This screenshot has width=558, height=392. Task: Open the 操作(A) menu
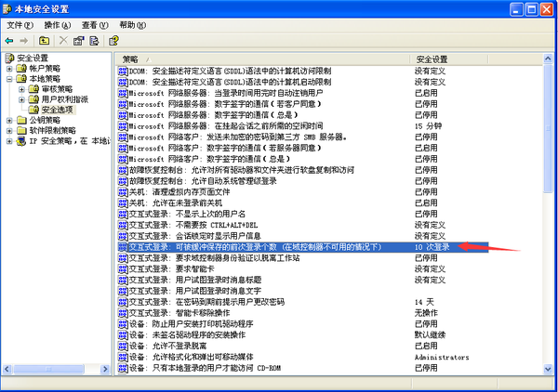pos(58,25)
